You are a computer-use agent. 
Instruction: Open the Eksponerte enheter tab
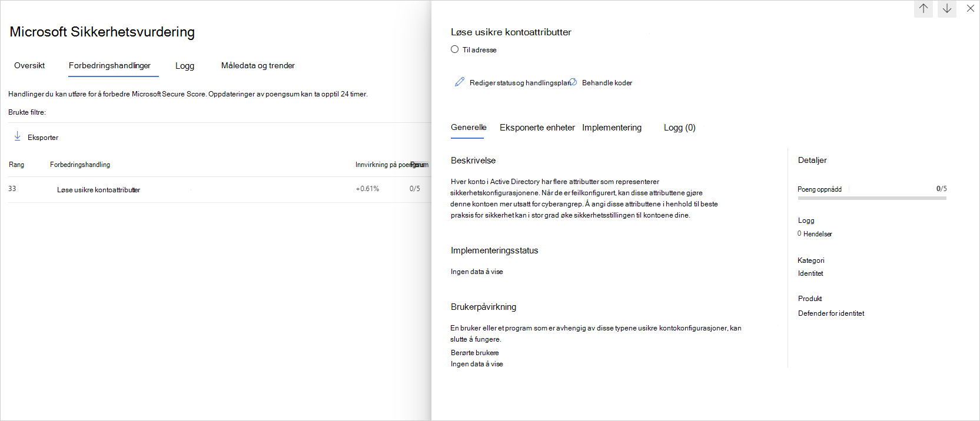[x=537, y=128]
